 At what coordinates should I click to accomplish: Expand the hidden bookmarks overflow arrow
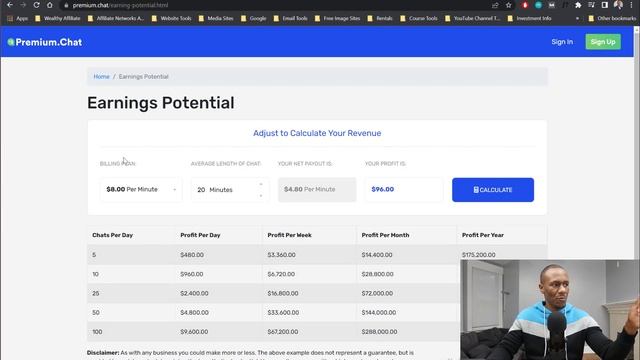click(577, 18)
